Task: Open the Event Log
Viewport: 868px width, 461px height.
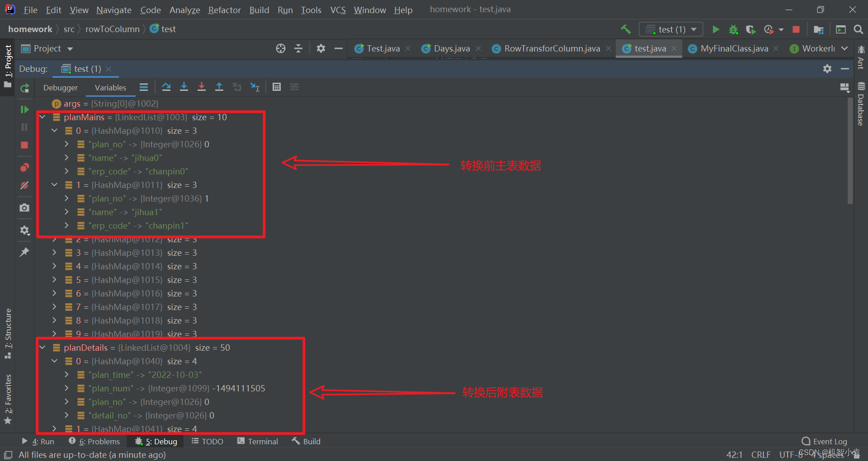Action: tap(824, 442)
